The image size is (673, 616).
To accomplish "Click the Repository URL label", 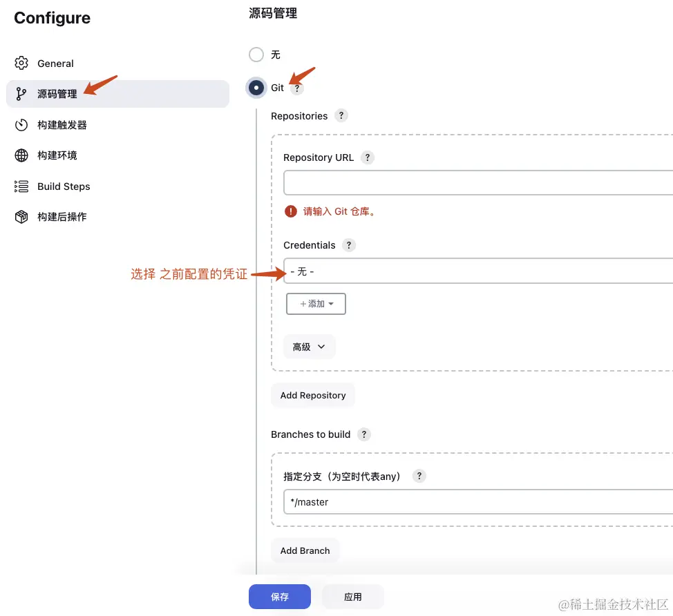I will pyautogui.click(x=319, y=157).
